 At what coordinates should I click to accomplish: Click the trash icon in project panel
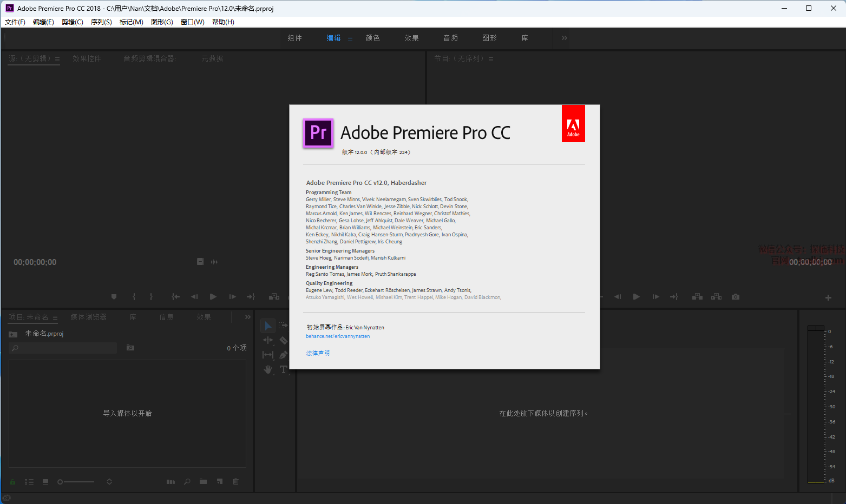[x=235, y=481]
